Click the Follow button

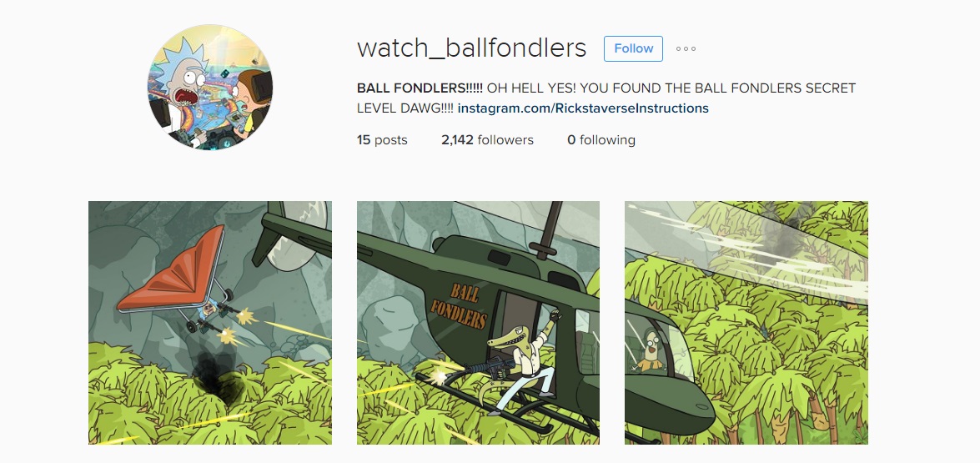(632, 48)
